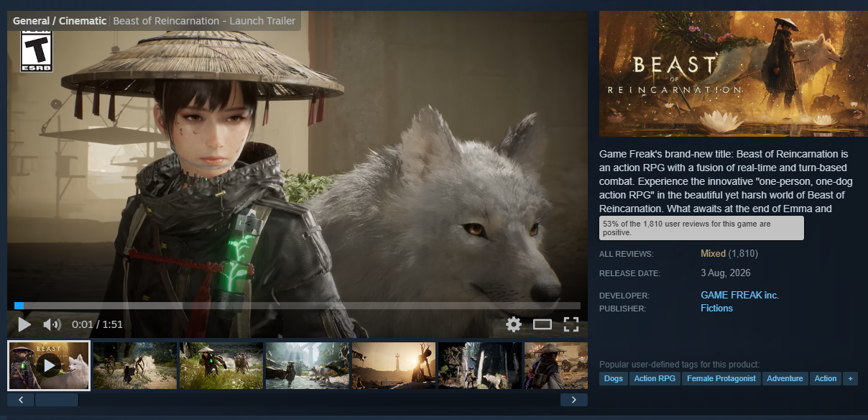Switch to theater mode view
Viewport: 868px width, 420px height.
point(542,324)
